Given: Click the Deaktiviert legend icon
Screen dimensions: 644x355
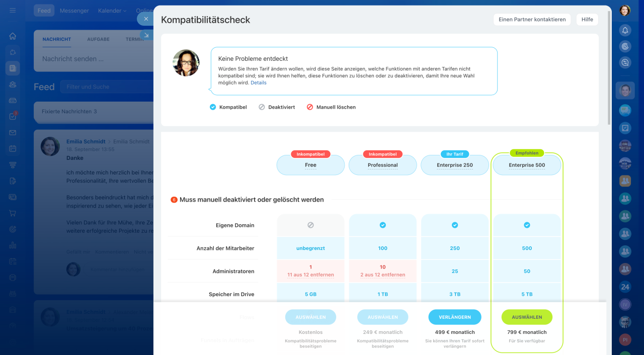Looking at the screenshot, I should 262,107.
